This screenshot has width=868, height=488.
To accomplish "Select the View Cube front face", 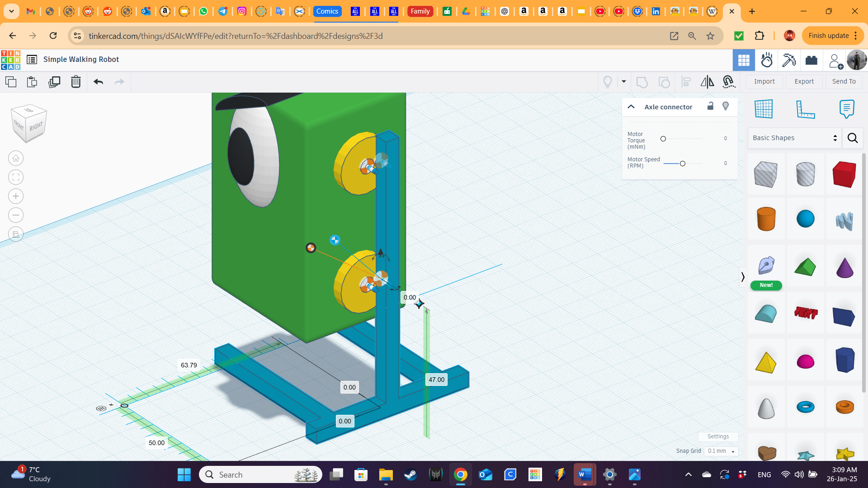I will (x=19, y=125).
